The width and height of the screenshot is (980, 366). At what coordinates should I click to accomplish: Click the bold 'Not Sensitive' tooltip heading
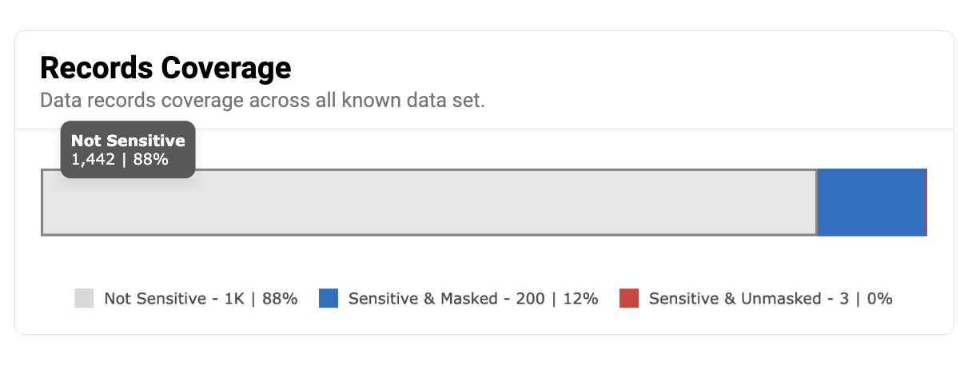tap(128, 141)
